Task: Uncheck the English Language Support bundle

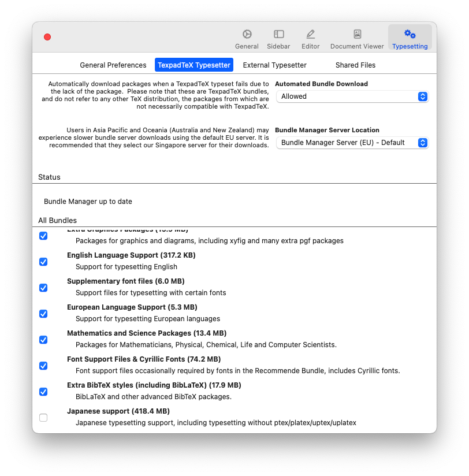Action: pyautogui.click(x=43, y=262)
